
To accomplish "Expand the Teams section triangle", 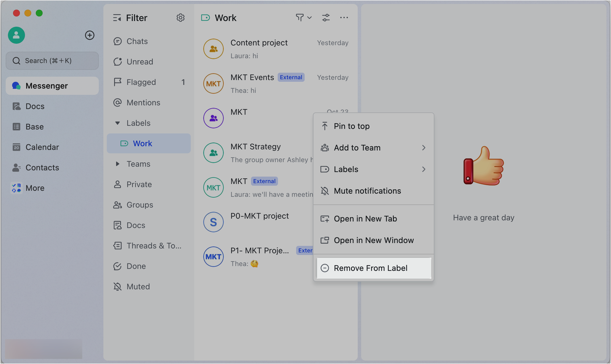I will coord(117,164).
